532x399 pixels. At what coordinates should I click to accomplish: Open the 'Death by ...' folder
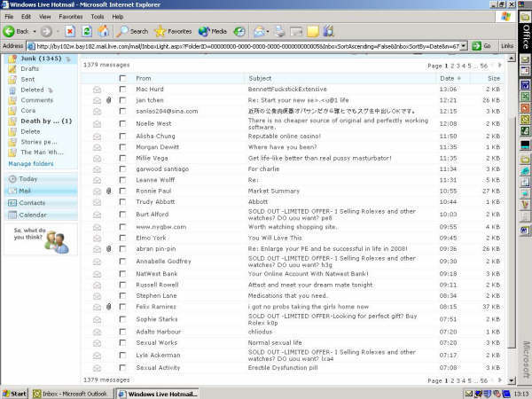46,121
